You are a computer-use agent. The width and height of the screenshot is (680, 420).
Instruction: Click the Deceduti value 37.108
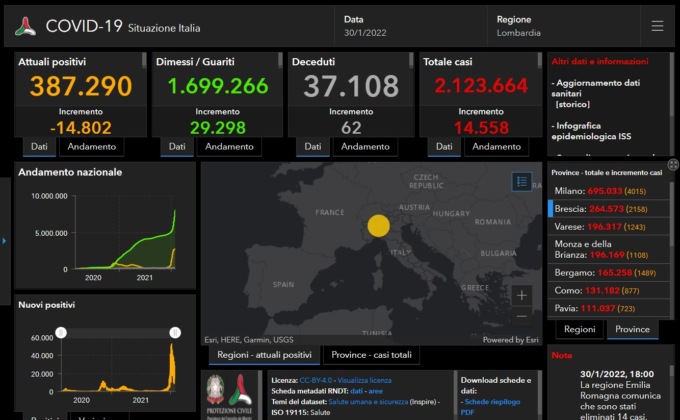(x=351, y=86)
